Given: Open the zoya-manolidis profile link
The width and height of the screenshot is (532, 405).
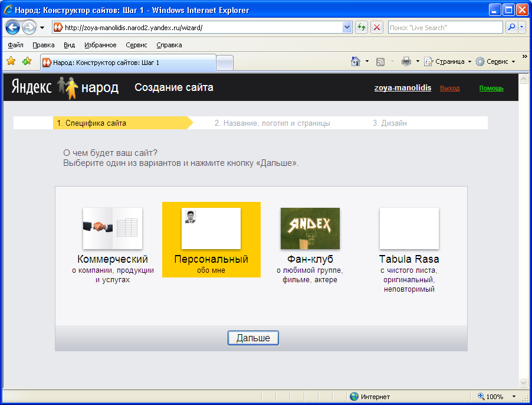Looking at the screenshot, I should coord(403,88).
